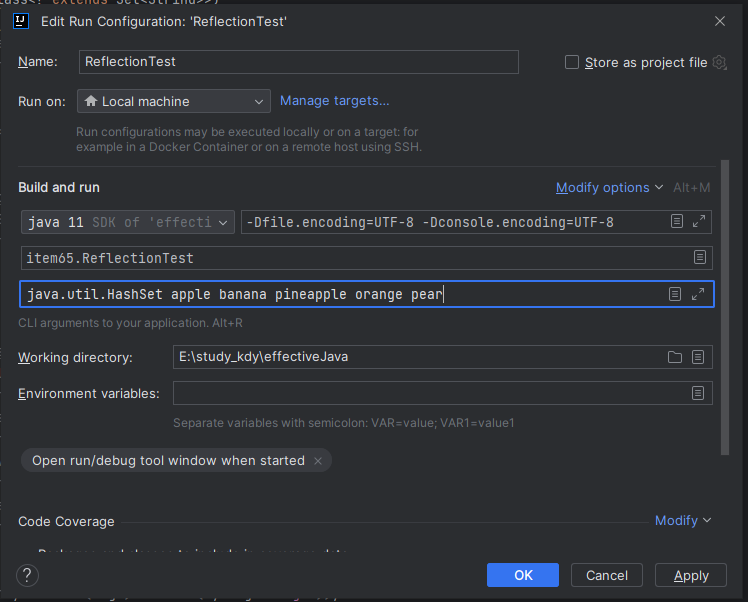Click the Cancel button
Viewport: 748px width, 602px height.
(607, 575)
